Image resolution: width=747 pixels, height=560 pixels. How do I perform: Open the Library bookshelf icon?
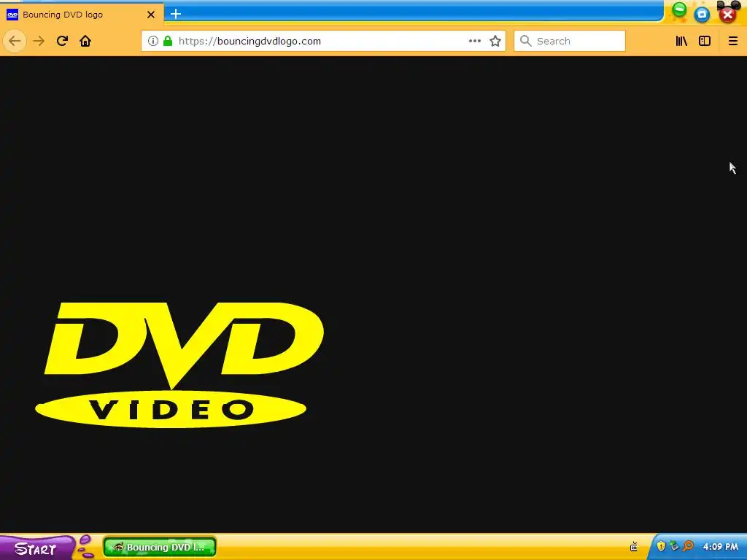pyautogui.click(x=682, y=41)
